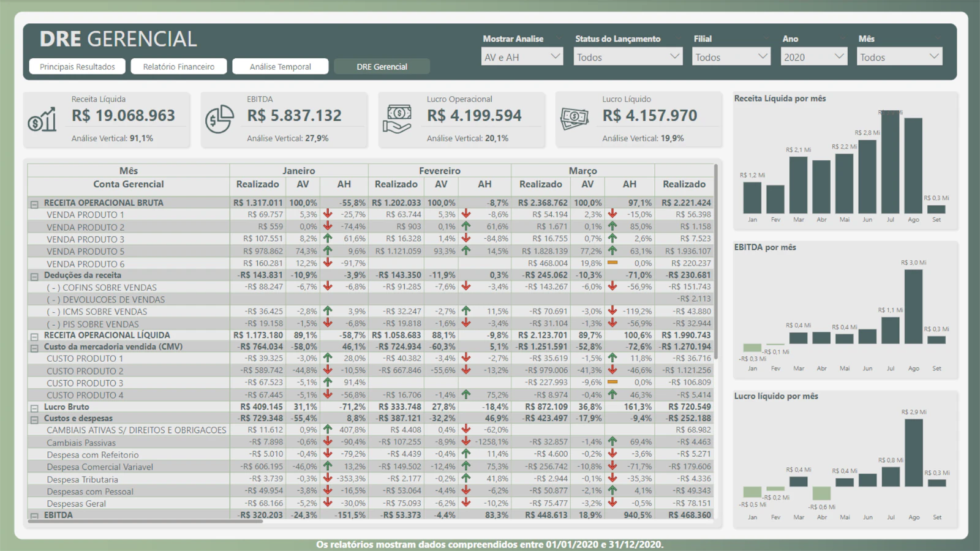Image resolution: width=980 pixels, height=551 pixels.
Task: Click the green up arrow for CUSTO PRODUTO 1 in Janeiro
Action: point(328,358)
